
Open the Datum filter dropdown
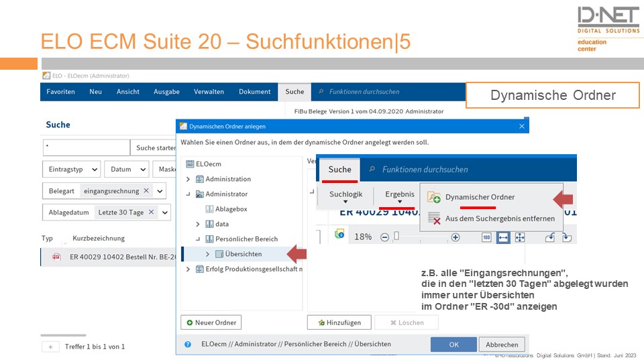click(127, 169)
